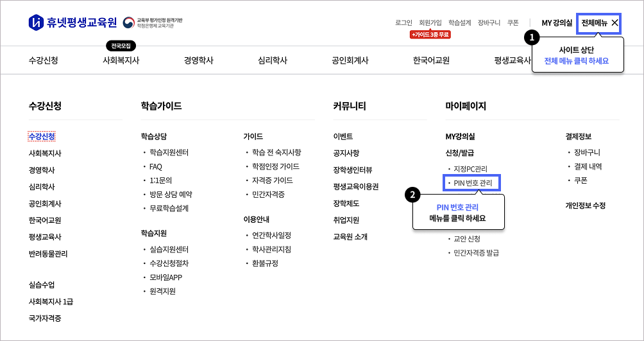Go to MY 강의실 in header
644x341 pixels.
[556, 23]
